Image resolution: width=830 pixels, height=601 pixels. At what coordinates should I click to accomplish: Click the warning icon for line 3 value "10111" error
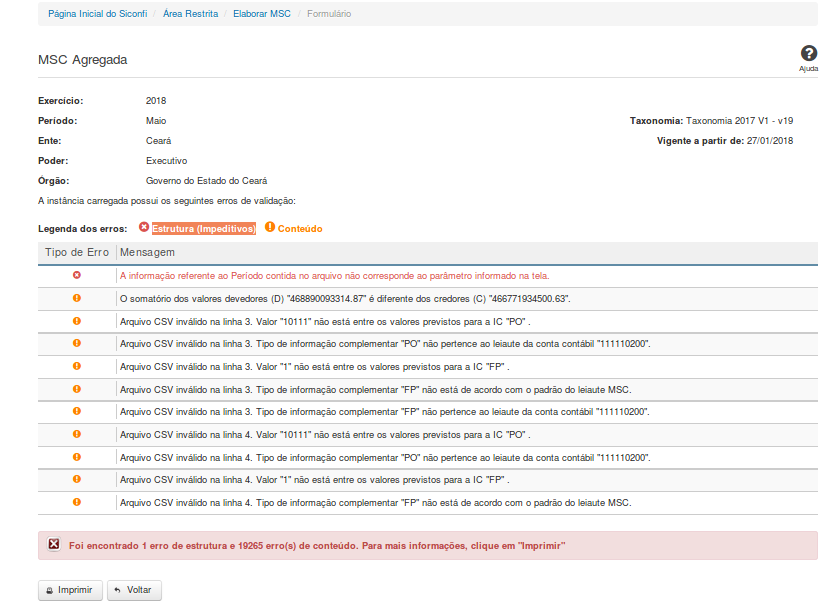77,321
